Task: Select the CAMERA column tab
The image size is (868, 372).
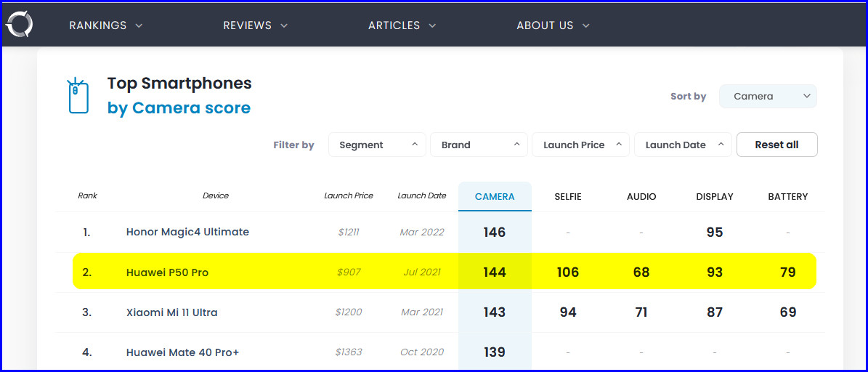Action: coord(495,196)
